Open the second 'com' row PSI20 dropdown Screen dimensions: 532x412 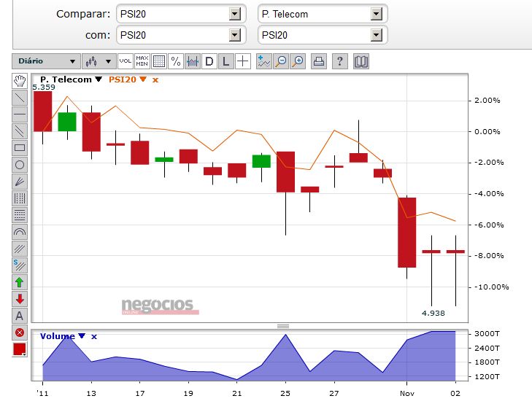[323, 35]
